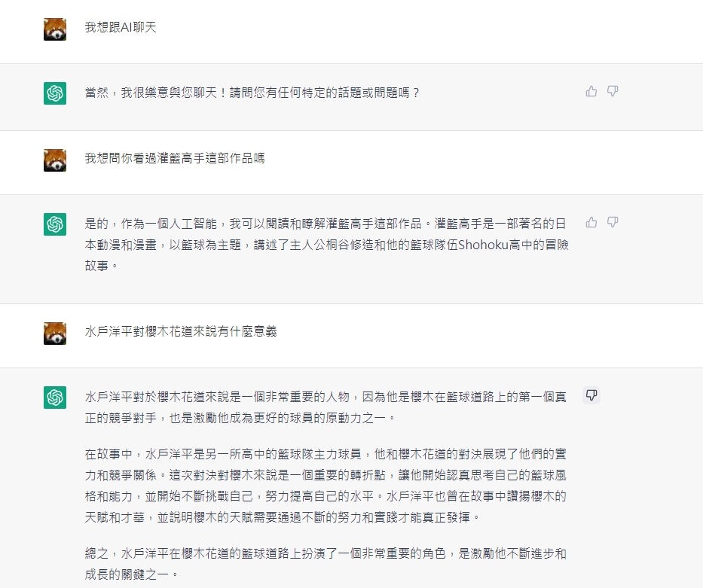The image size is (703, 588).
Task: Click paragraph starting with 在故事中
Action: 326,486
